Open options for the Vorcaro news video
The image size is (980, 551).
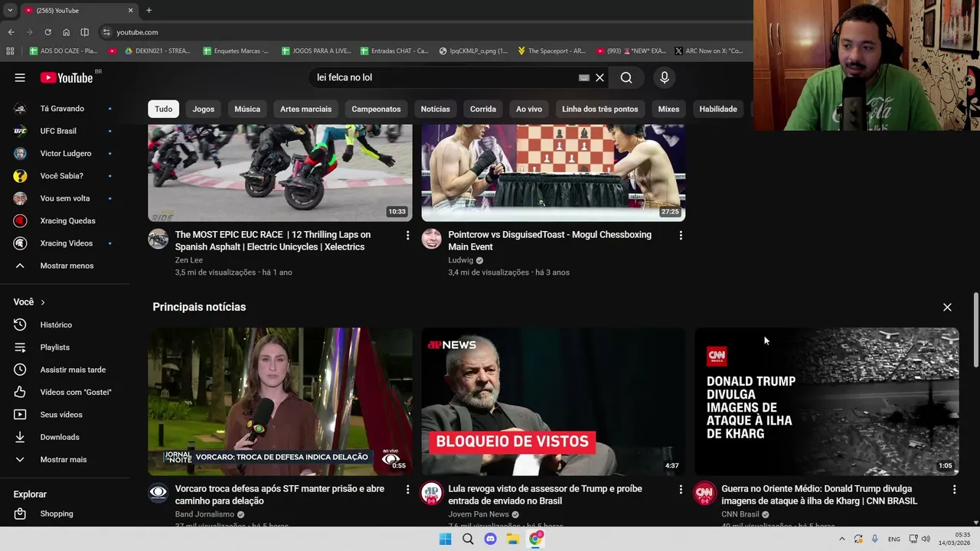[x=407, y=490]
